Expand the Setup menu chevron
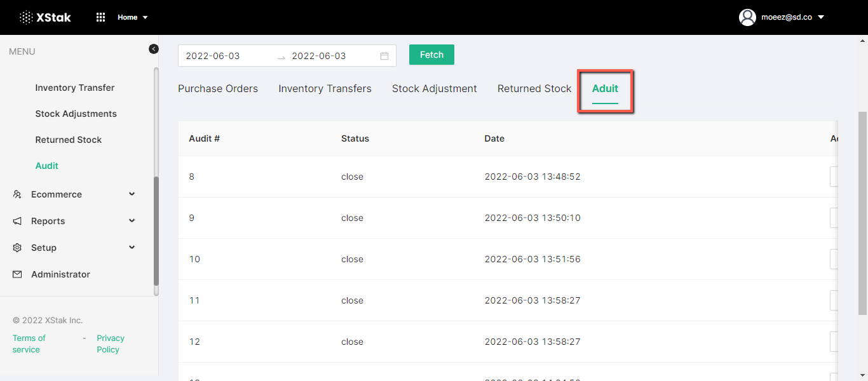Screen dimensions: 868x381 (x=132, y=248)
